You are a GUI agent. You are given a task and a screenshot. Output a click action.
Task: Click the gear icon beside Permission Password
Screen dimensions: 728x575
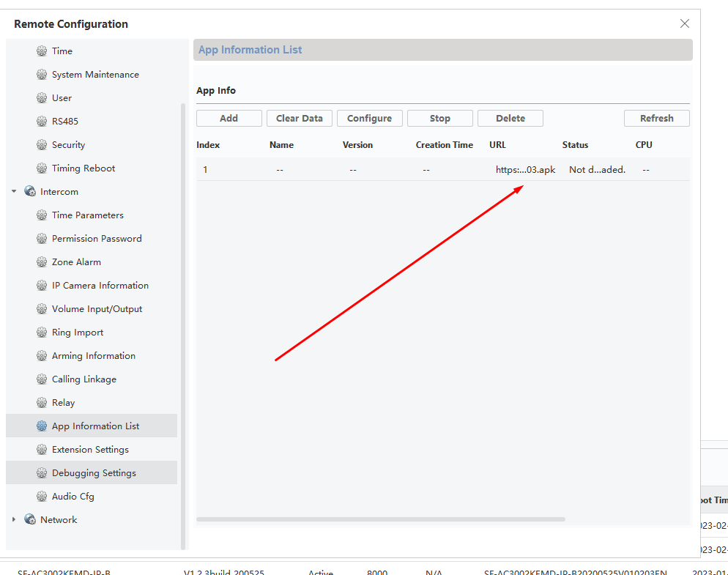(x=42, y=238)
